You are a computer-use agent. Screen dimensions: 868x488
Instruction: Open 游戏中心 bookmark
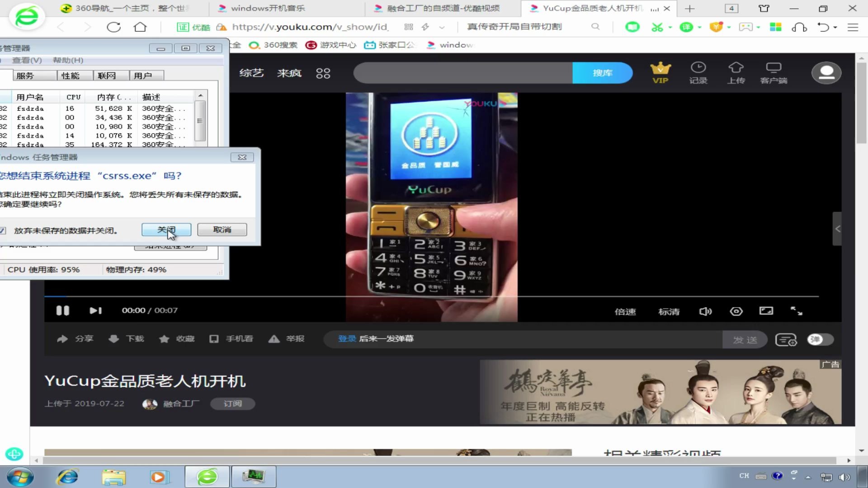click(331, 45)
